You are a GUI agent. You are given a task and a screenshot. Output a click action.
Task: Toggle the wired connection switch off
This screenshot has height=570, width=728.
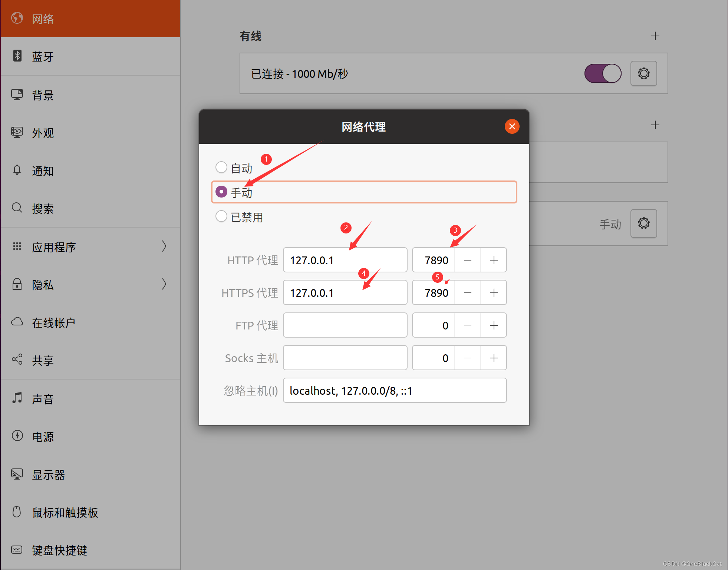click(603, 73)
